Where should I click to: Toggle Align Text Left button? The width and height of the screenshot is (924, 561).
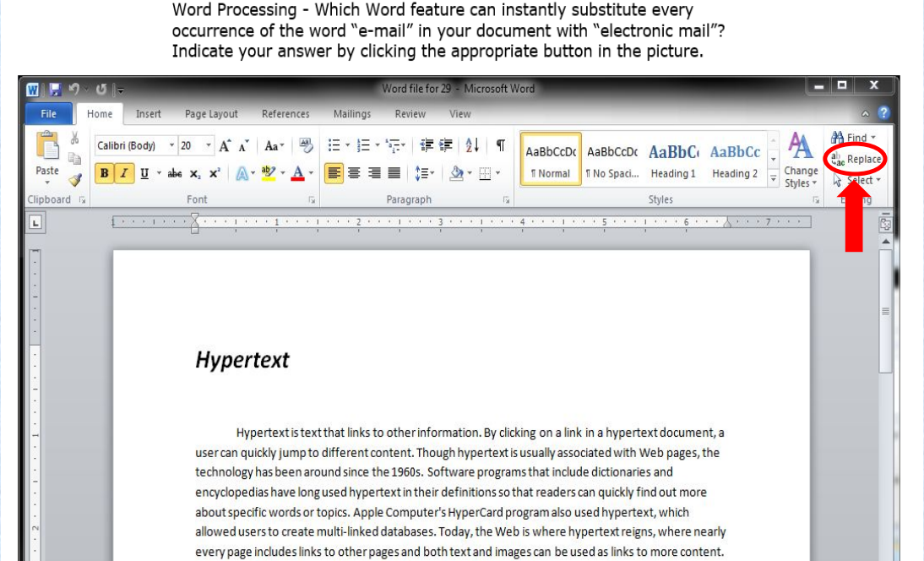click(334, 173)
